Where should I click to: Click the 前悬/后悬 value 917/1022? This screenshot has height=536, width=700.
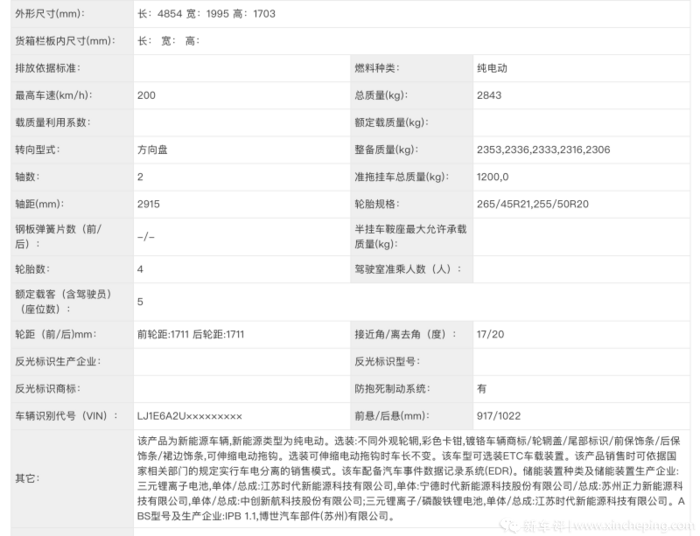click(499, 414)
